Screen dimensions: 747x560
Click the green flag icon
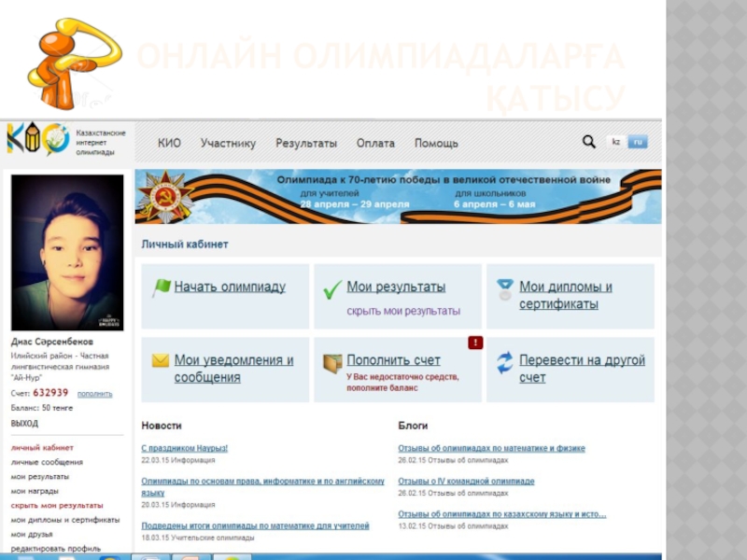161,287
